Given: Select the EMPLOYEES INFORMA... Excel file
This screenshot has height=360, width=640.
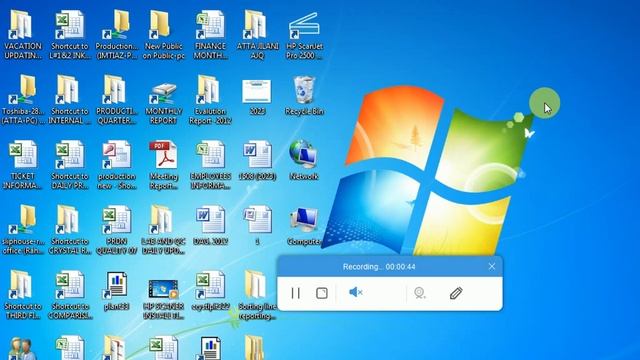Looking at the screenshot, I should (210, 165).
